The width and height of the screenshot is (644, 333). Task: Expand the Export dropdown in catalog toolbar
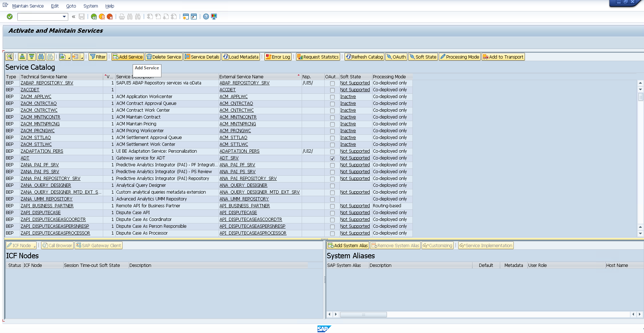pyautogui.click(x=69, y=57)
